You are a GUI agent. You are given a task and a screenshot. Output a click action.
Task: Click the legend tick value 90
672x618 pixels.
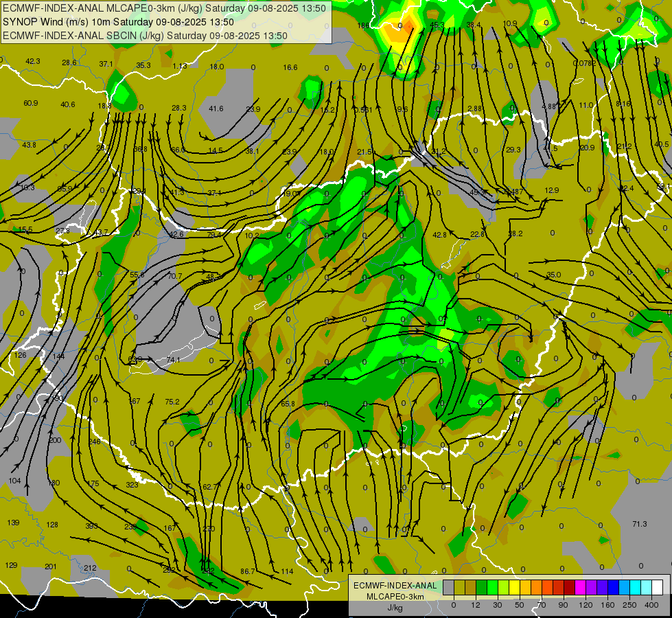[x=563, y=605]
